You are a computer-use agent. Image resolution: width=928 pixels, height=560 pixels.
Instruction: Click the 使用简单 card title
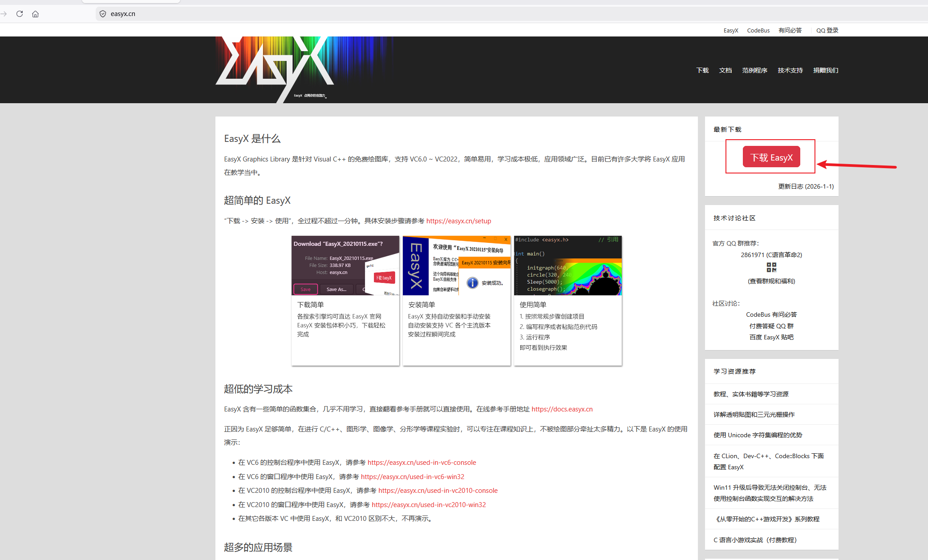(533, 305)
